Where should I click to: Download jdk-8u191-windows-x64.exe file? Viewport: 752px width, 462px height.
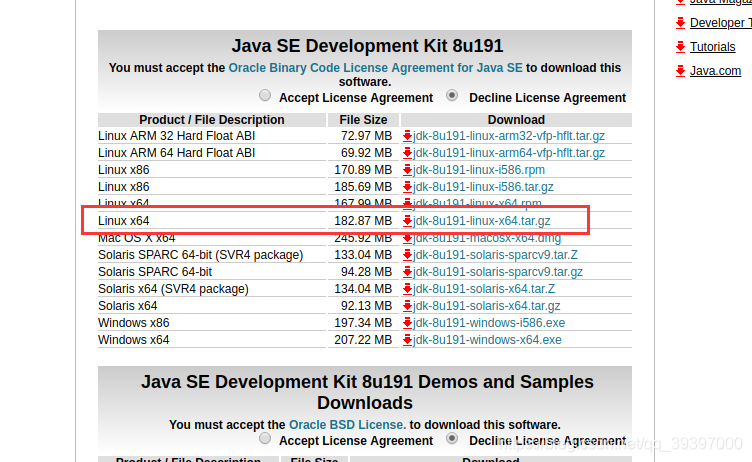(487, 340)
